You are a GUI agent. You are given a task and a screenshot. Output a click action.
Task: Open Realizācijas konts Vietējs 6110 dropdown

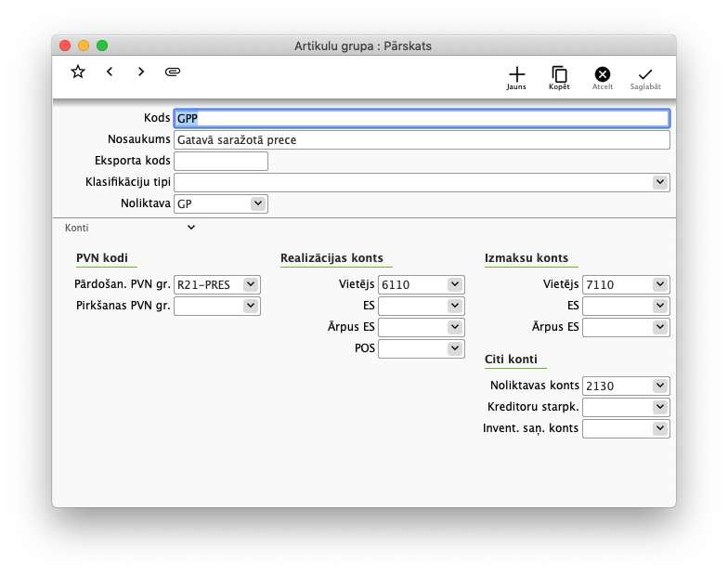pos(455,284)
